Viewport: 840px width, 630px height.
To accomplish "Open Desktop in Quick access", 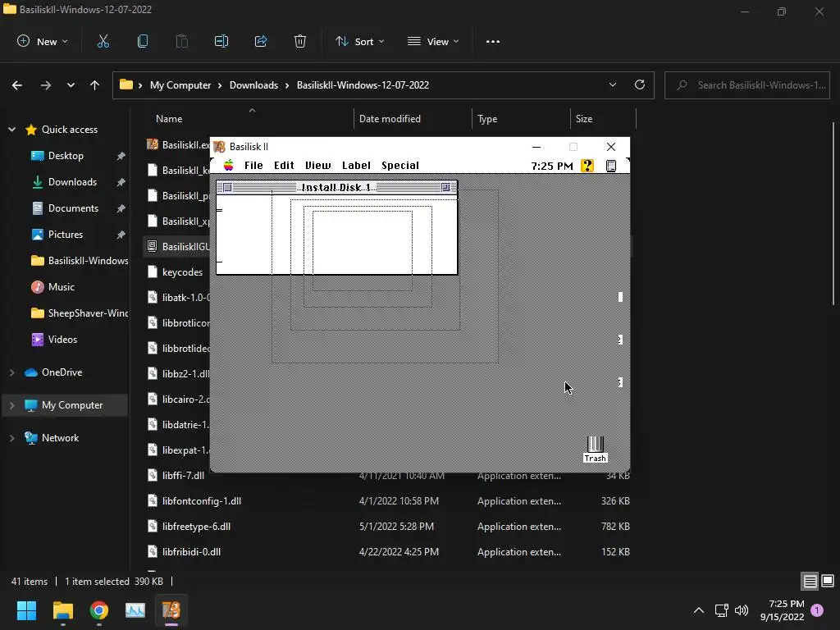I will [66, 156].
